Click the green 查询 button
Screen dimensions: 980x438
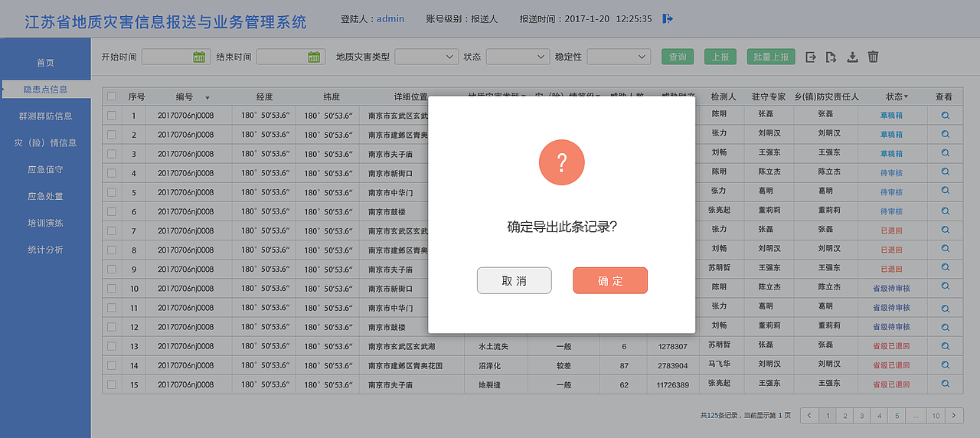click(678, 57)
